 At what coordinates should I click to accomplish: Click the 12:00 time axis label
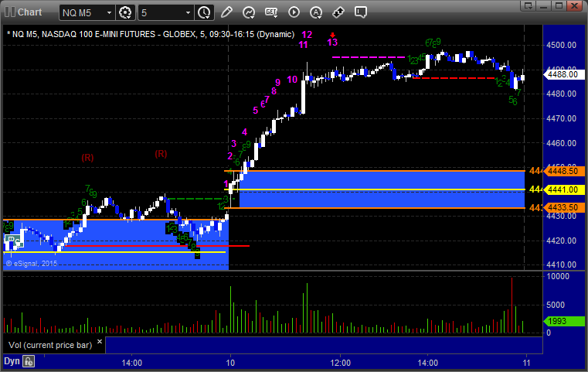[341, 363]
